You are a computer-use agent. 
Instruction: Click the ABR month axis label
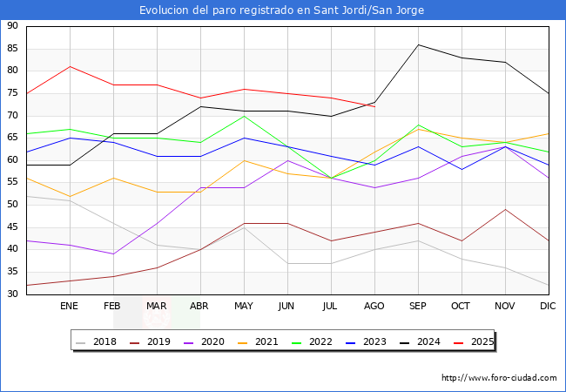199,306
